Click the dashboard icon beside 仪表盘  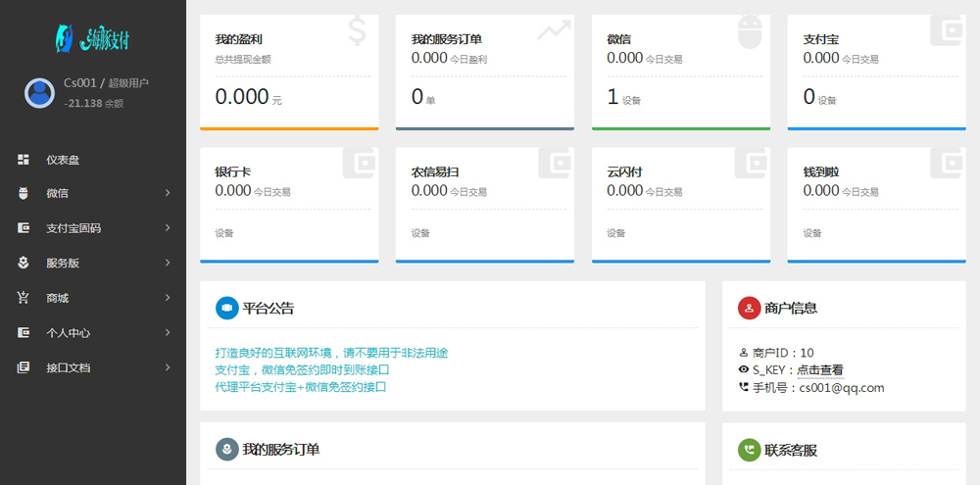tap(24, 160)
